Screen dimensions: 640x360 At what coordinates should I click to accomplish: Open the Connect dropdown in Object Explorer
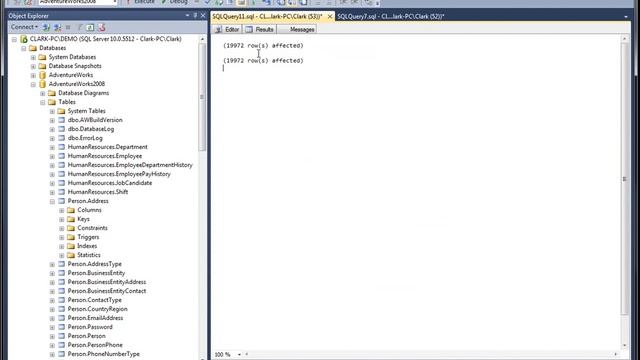[24, 27]
